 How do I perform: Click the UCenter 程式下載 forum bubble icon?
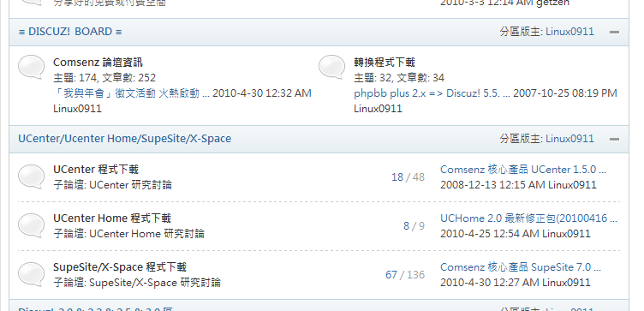click(x=31, y=176)
